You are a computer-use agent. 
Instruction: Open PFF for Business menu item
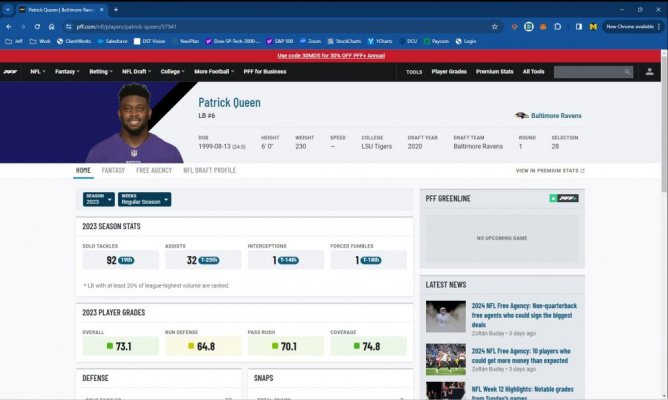click(265, 72)
